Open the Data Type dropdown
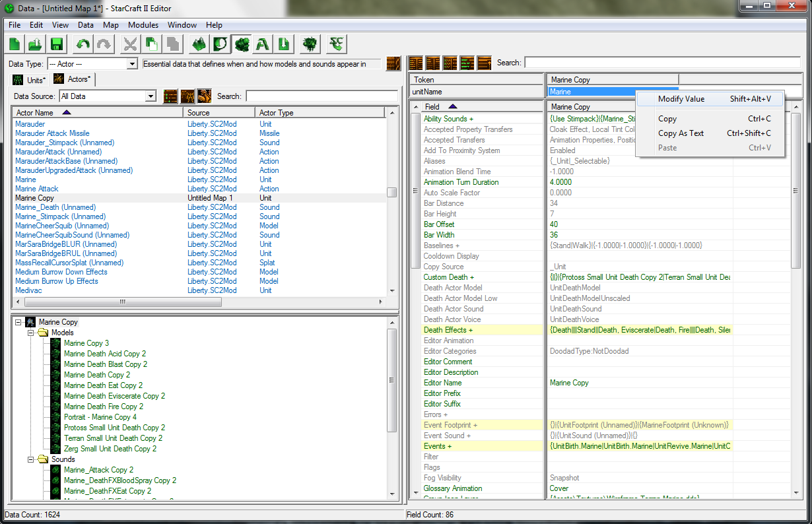The width and height of the screenshot is (812, 524). point(131,64)
